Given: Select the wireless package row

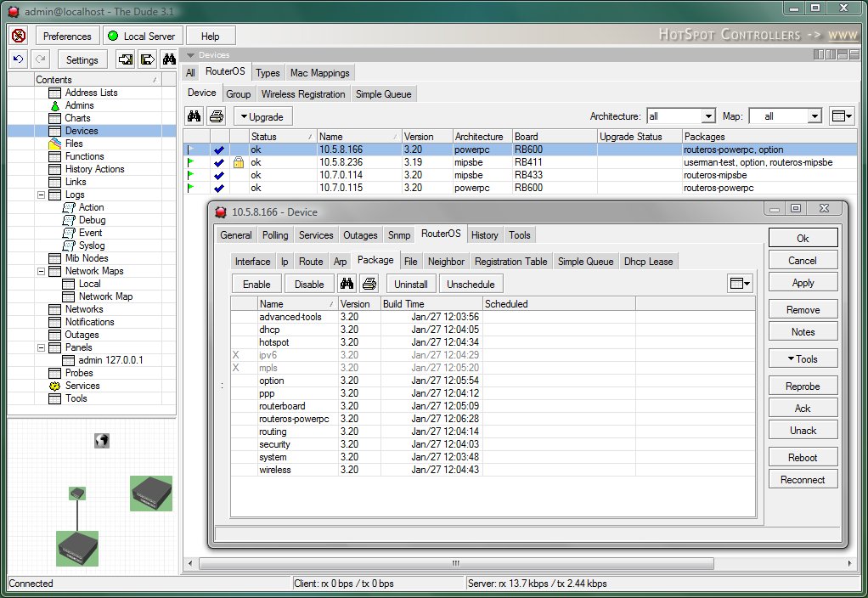Looking at the screenshot, I should click(x=493, y=470).
